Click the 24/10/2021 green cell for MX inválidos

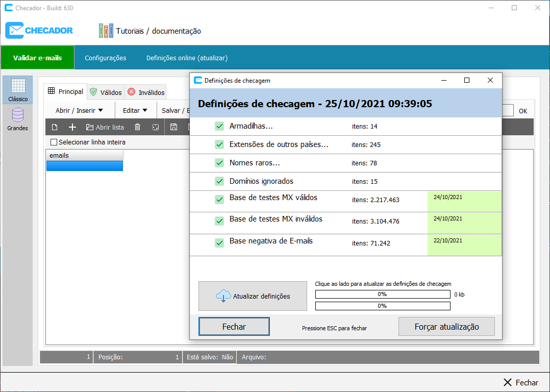(464, 223)
